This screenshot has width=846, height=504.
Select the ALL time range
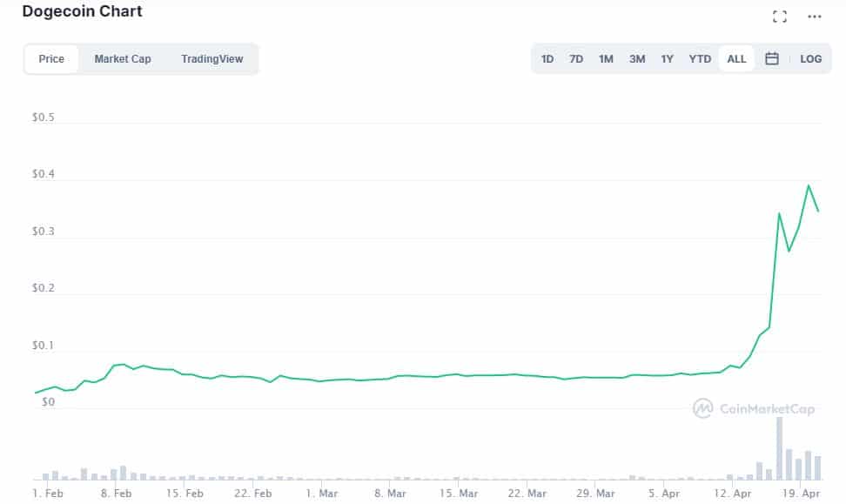(736, 59)
